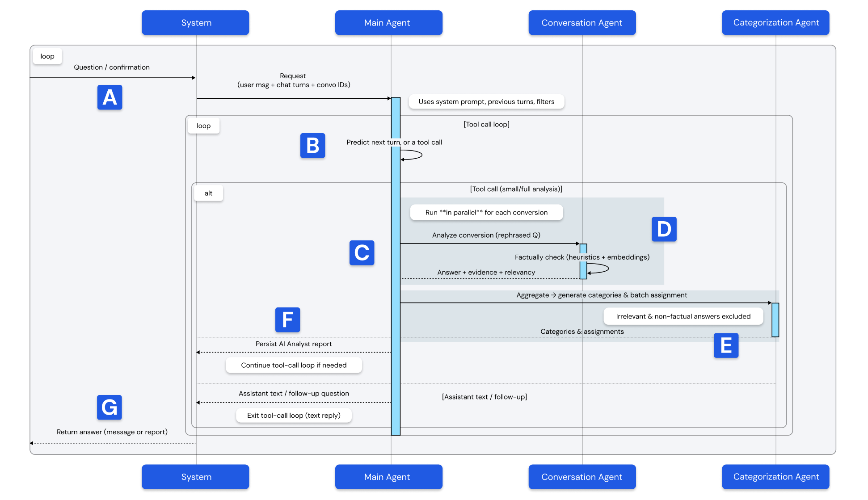
Task: Click the 'Irrelevant & non-factual answers excluded' note
Action: click(x=683, y=316)
